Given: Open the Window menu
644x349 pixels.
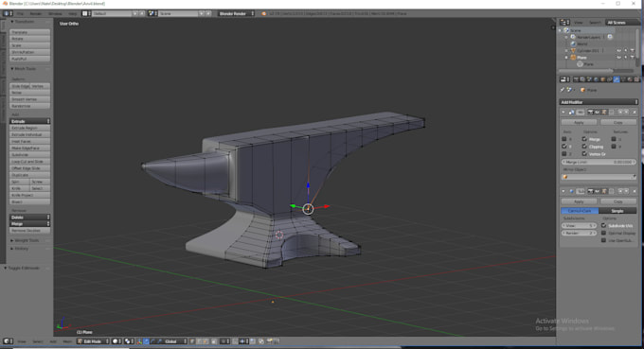Looking at the screenshot, I should (55, 13).
